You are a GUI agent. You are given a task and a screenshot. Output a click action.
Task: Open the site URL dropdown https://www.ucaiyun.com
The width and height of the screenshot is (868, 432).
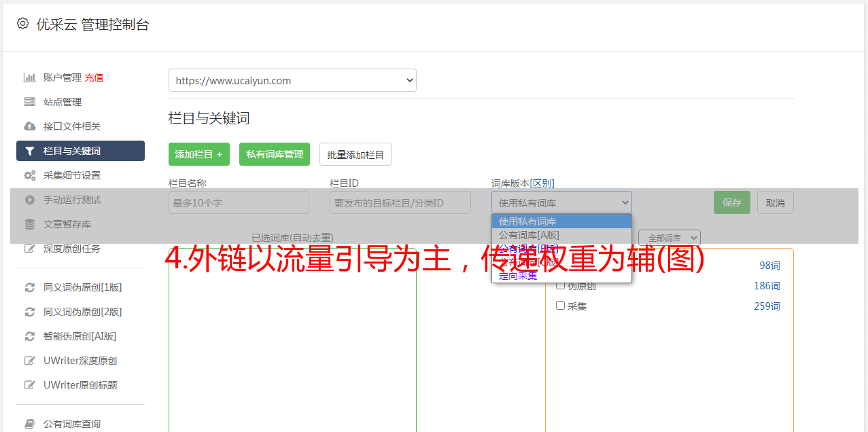(292, 80)
